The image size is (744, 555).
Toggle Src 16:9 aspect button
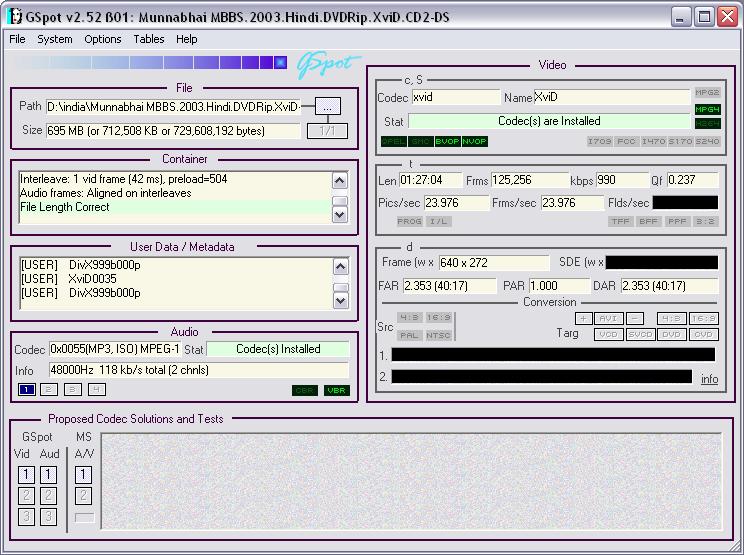click(438, 318)
